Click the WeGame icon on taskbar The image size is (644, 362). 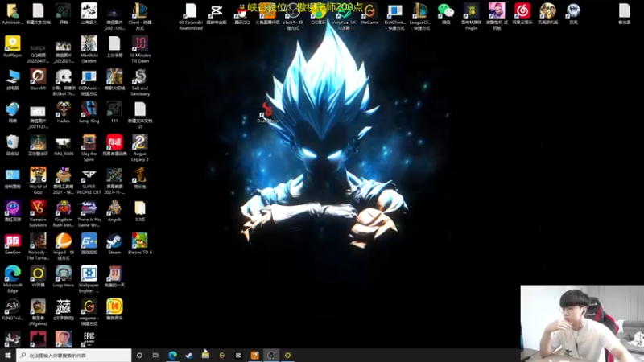(x=222, y=355)
